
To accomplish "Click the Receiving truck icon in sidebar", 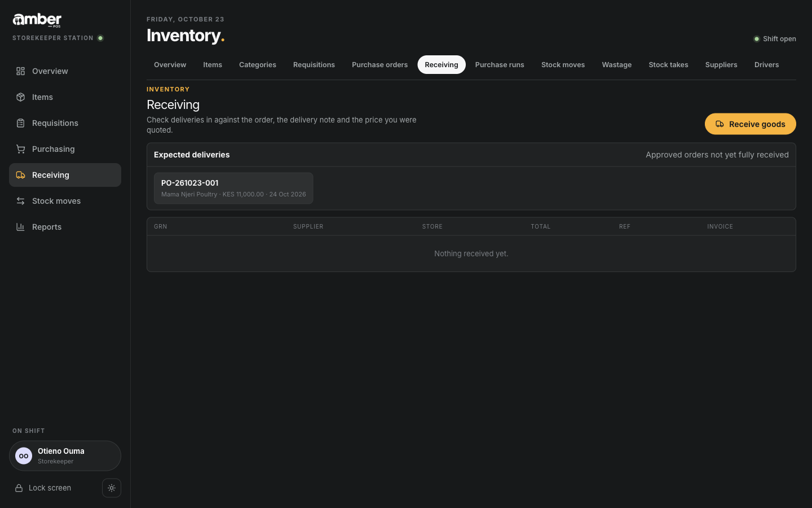I will click(20, 175).
